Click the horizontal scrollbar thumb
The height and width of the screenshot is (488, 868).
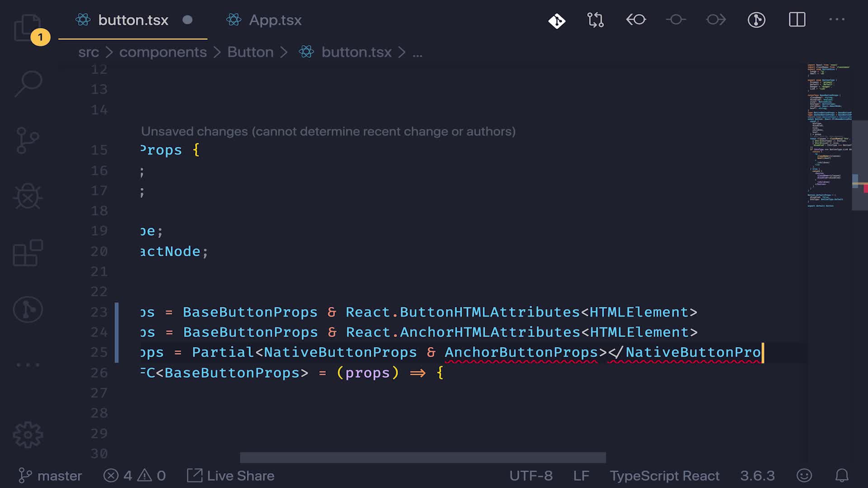tap(422, 458)
